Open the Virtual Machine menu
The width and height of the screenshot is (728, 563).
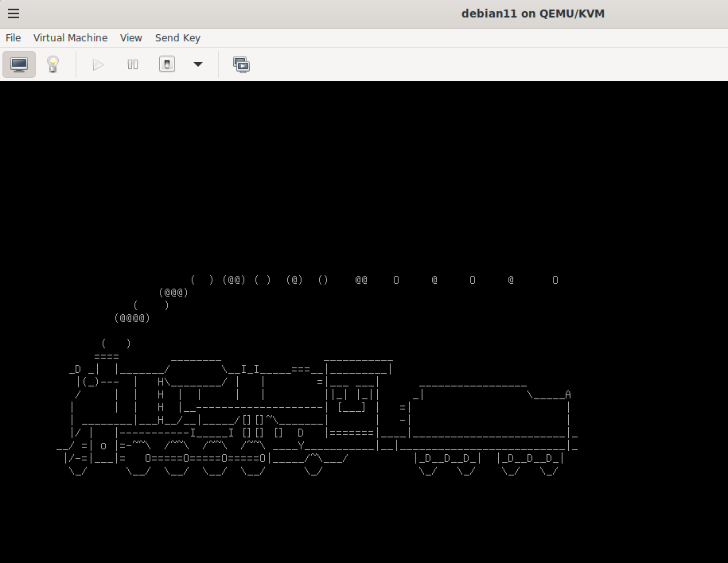tap(70, 37)
